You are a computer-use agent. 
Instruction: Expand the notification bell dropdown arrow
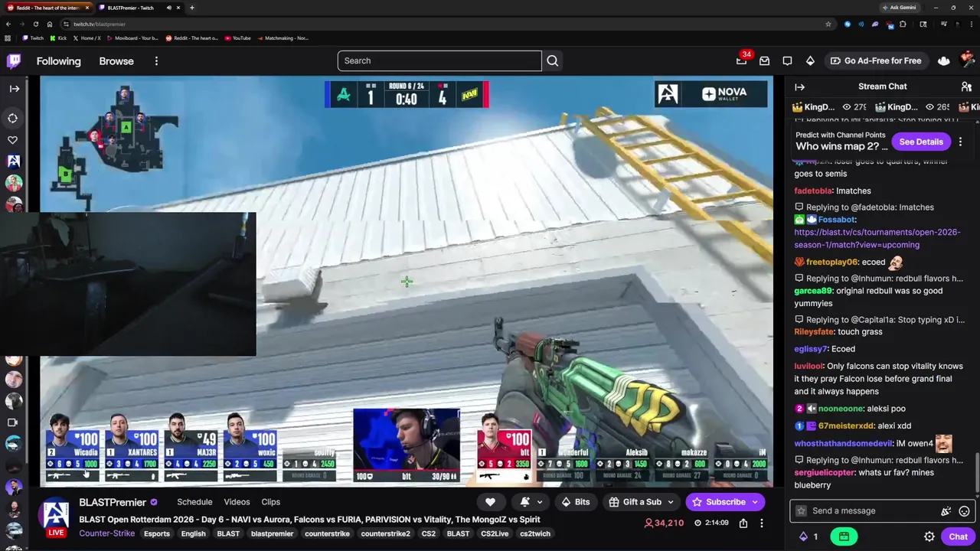pyautogui.click(x=540, y=502)
